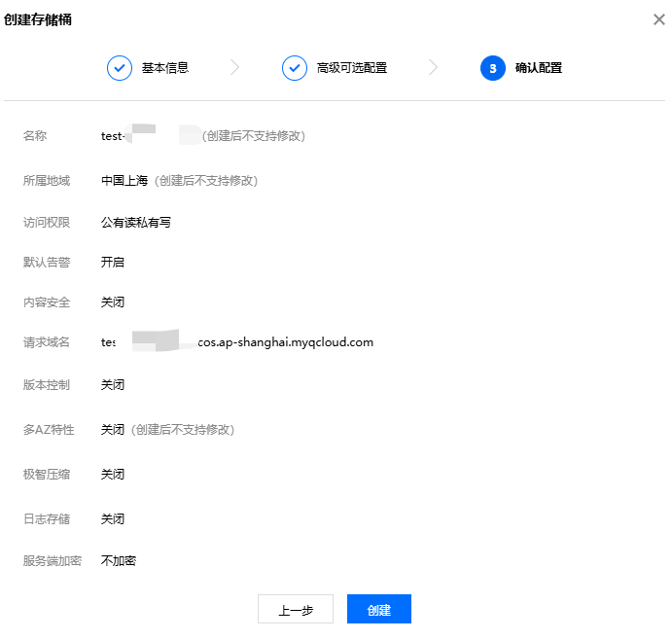Select the 确认配置 step label
This screenshot has width=672, height=640.
pos(539,68)
